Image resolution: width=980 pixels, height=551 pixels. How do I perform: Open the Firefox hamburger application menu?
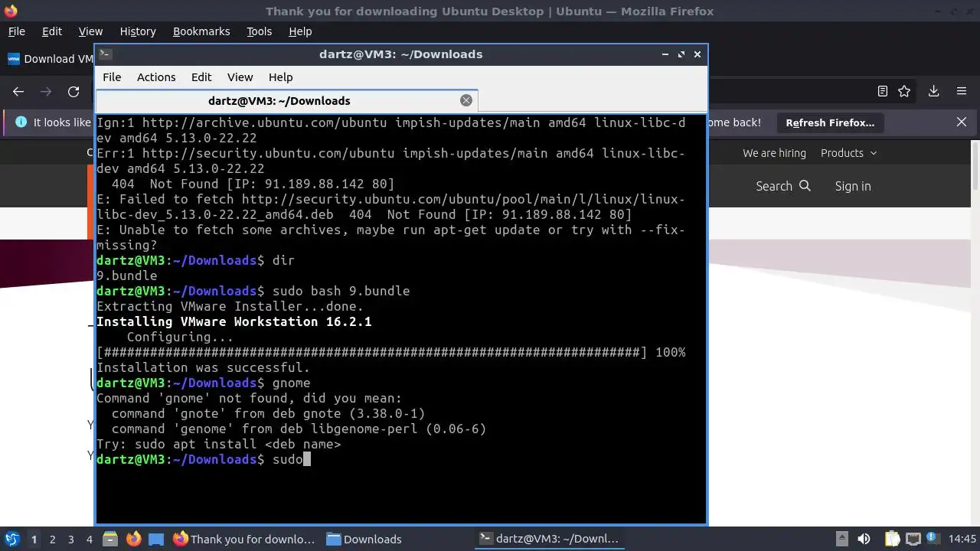[x=962, y=91]
